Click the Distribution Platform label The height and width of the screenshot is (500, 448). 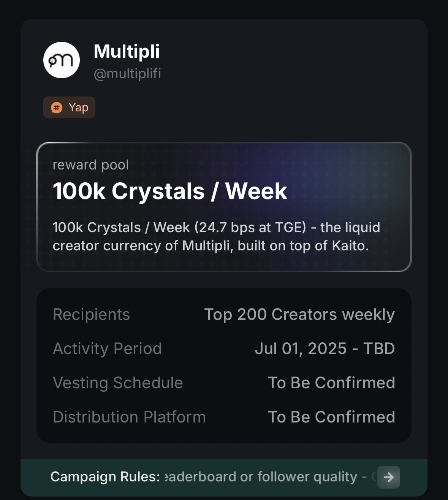click(x=129, y=417)
